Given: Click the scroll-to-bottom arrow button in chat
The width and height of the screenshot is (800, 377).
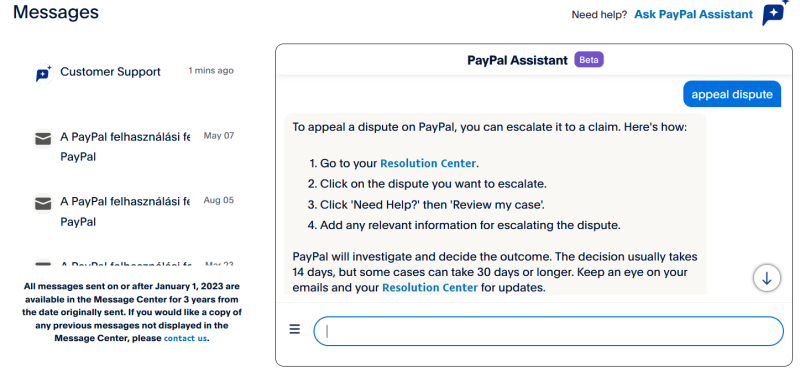Looking at the screenshot, I should coord(766,278).
